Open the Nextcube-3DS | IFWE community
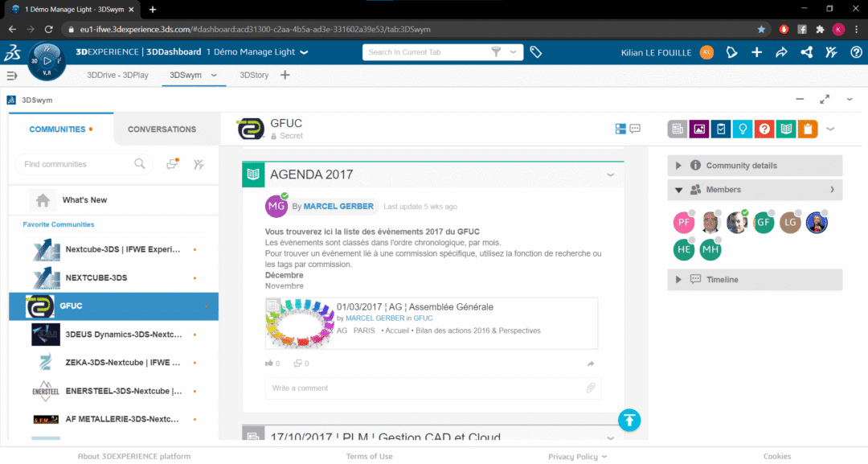This screenshot has height=464, width=868. 123,249
